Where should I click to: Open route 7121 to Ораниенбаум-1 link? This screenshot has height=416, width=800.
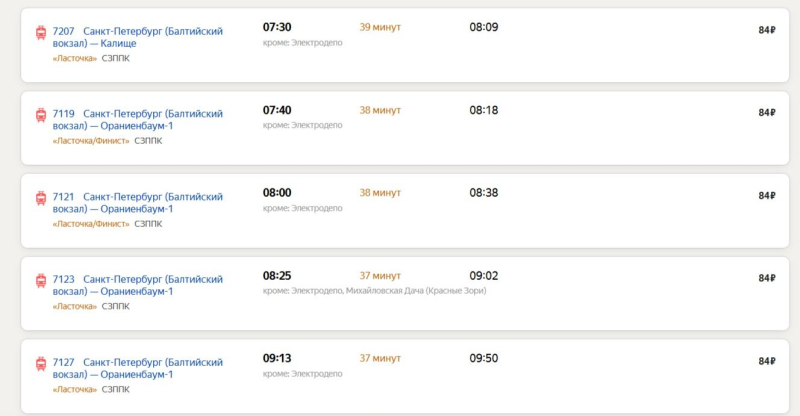138,203
